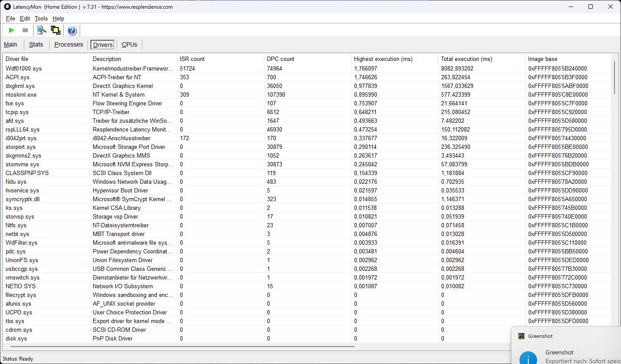The height and width of the screenshot is (364, 621).
Task: Sort by the ISR count column header
Action: coord(220,59)
